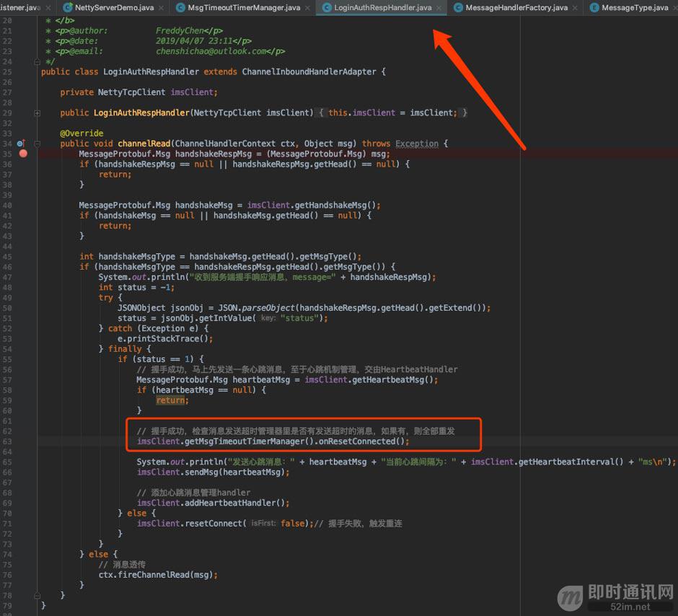Click onResetConnected() on line 63

[361, 441]
